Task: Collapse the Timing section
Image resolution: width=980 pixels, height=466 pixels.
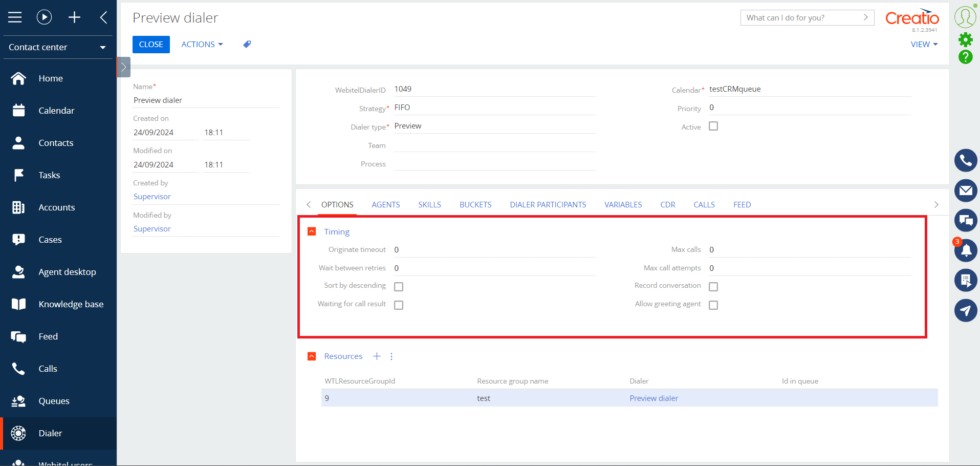Action: pos(312,231)
